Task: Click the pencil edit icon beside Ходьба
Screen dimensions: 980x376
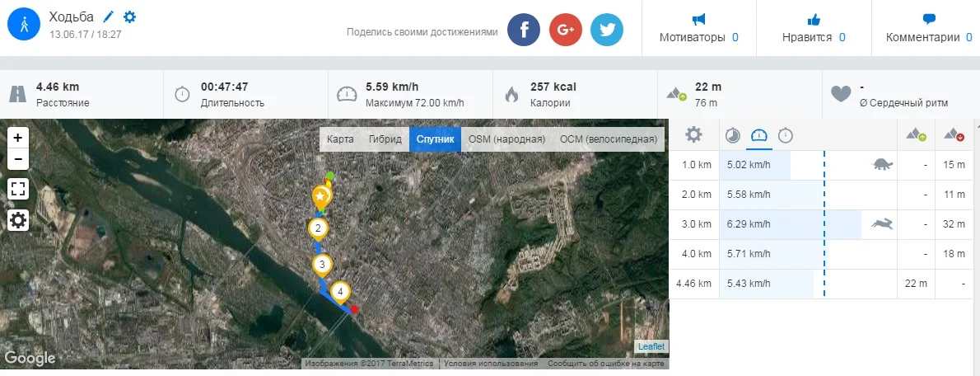Action: pyautogui.click(x=109, y=17)
